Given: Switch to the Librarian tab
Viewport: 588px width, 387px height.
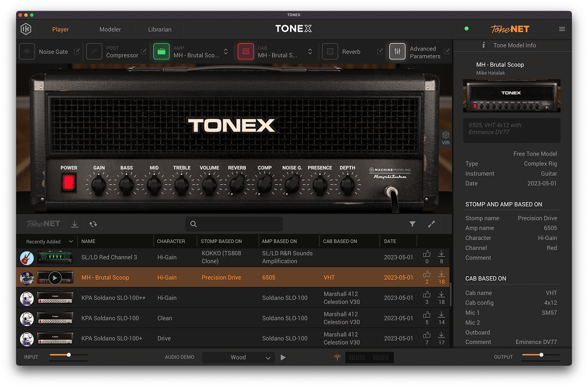Looking at the screenshot, I should (160, 29).
